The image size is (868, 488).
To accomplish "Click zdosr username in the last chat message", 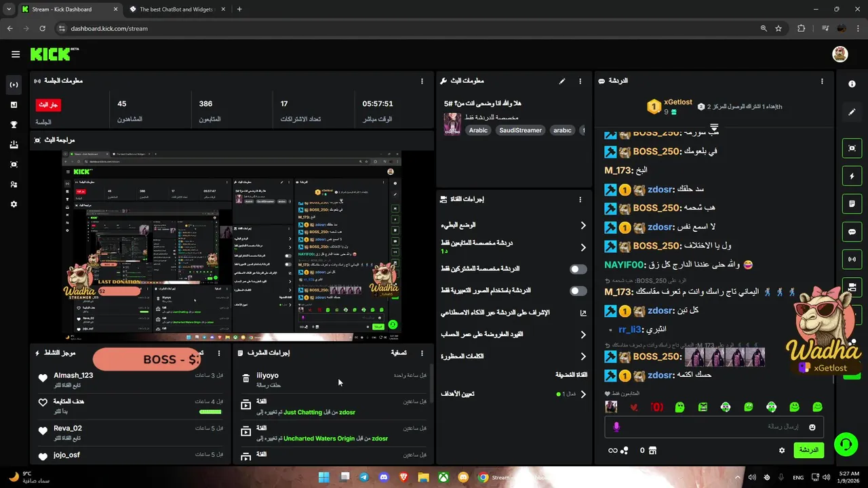I will pyautogui.click(x=659, y=375).
